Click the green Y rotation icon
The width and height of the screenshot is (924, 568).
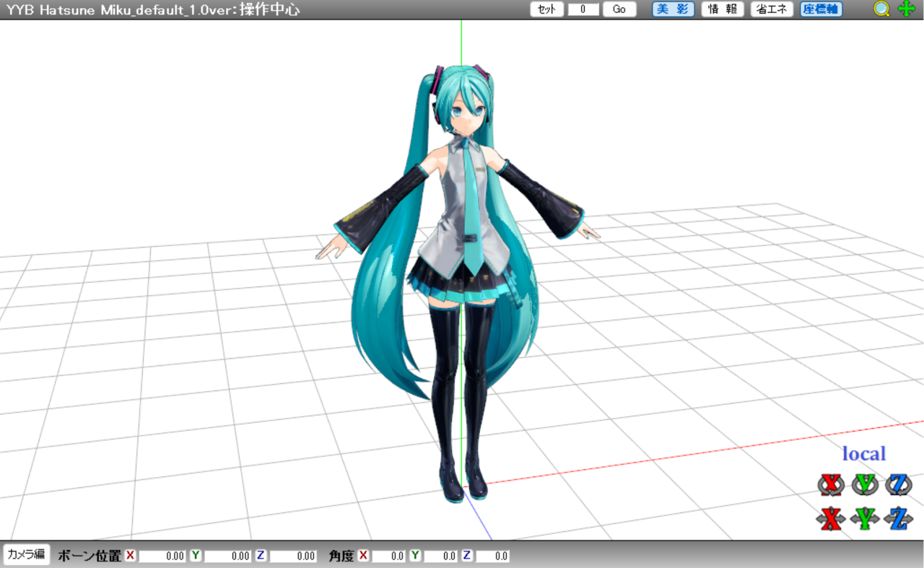point(865,485)
